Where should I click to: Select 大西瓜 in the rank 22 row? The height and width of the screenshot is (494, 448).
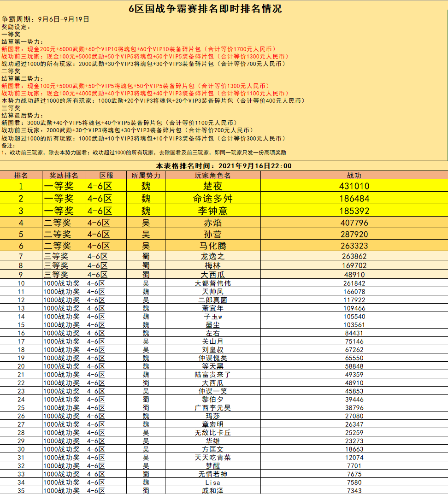coord(212,383)
